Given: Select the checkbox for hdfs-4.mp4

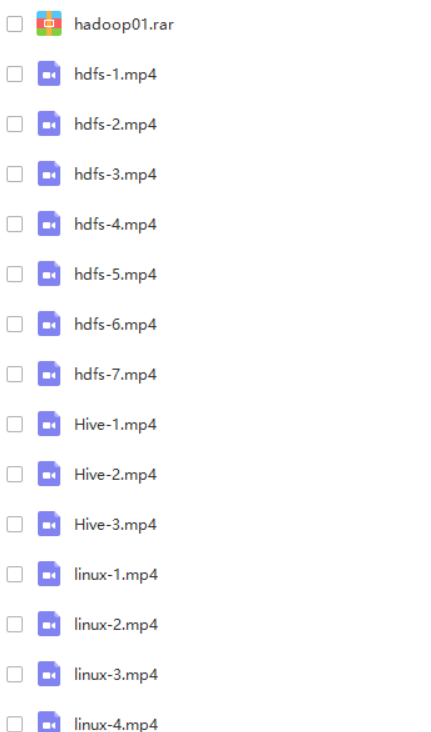Looking at the screenshot, I should 14,224.
